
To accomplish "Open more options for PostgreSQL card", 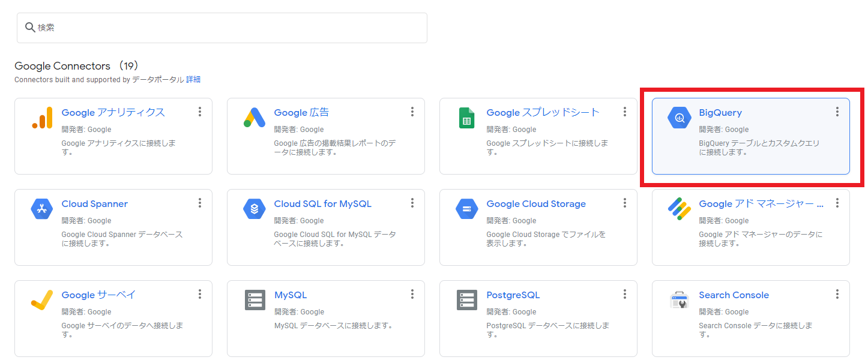I will click(x=625, y=294).
